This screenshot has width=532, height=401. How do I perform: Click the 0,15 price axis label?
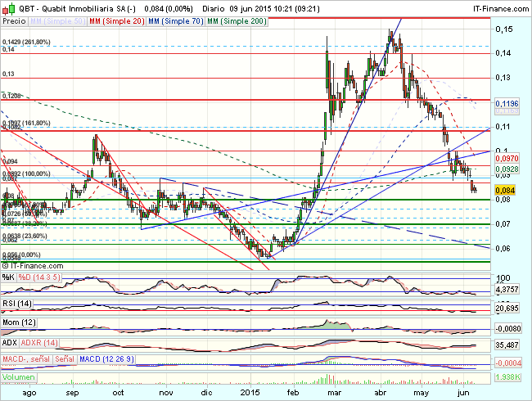coord(503,29)
